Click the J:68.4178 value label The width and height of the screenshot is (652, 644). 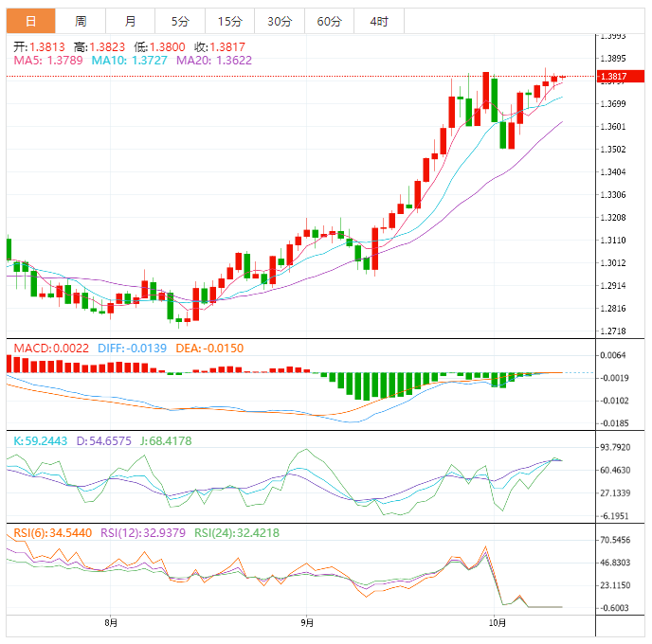pyautogui.click(x=166, y=440)
